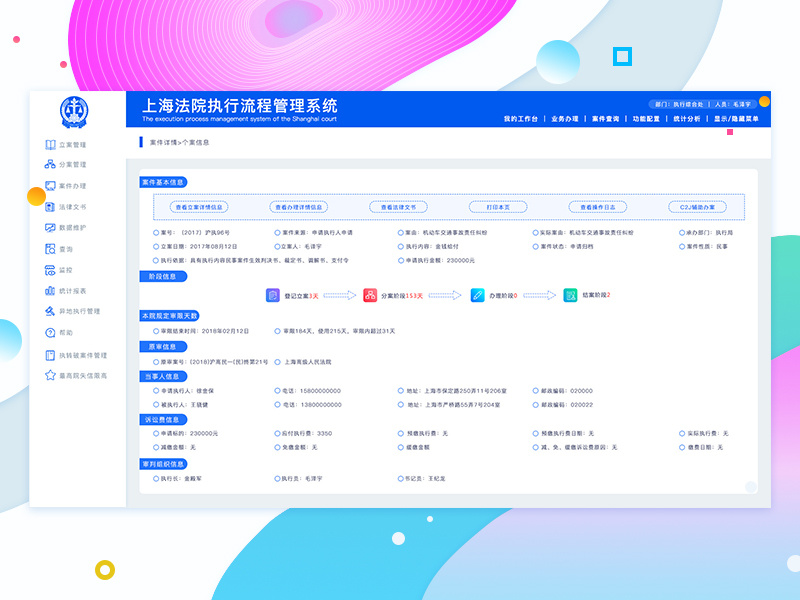Viewport: 800px width, 600px height.
Task: Select the 最高院失信限高 star icon
Action: coord(50,375)
